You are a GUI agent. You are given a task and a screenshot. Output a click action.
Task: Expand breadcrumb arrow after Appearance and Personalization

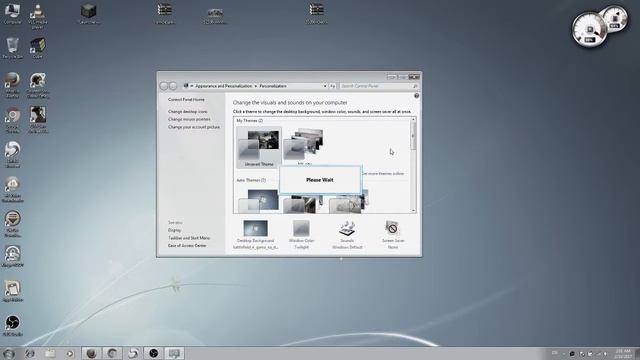click(x=256, y=86)
